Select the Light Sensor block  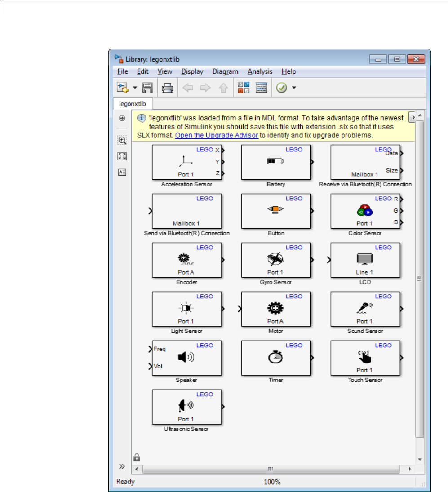click(186, 309)
